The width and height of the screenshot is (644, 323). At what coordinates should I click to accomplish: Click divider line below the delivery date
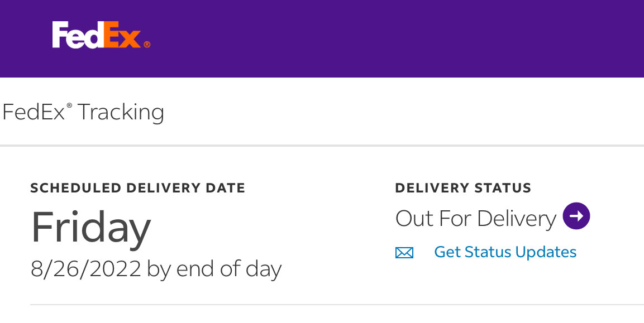pos(337,305)
